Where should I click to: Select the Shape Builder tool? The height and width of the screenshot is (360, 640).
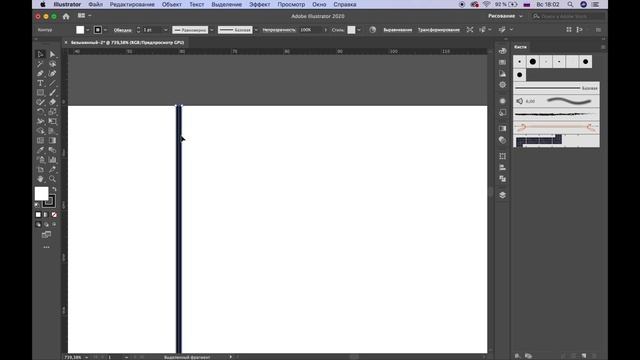click(40, 131)
